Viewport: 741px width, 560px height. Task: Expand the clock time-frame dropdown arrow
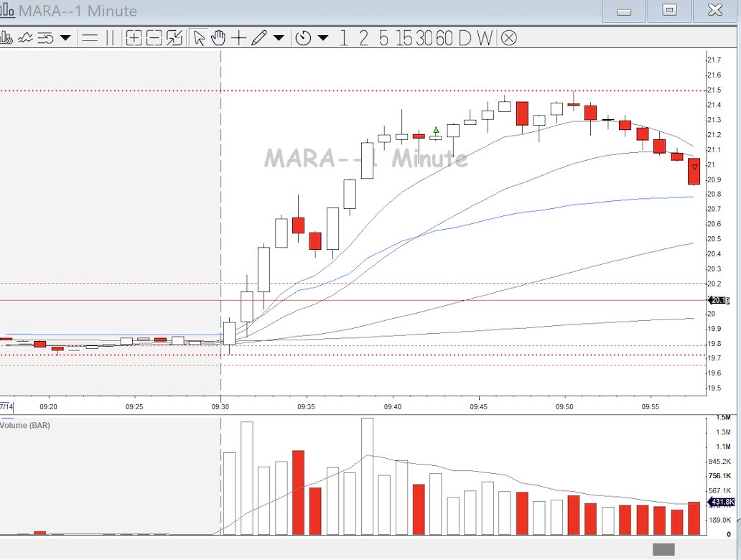(x=323, y=38)
